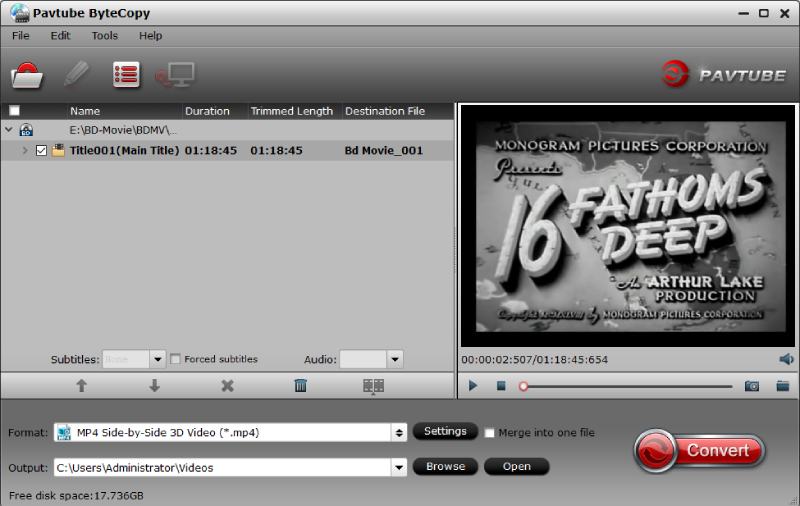This screenshot has height=506, width=800.
Task: Open the Help menu
Action: (x=151, y=36)
